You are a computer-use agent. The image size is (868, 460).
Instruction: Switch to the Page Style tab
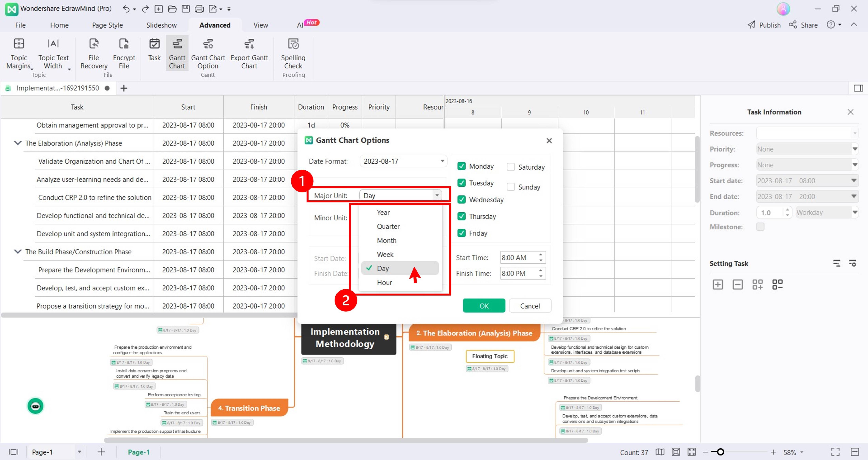point(107,25)
